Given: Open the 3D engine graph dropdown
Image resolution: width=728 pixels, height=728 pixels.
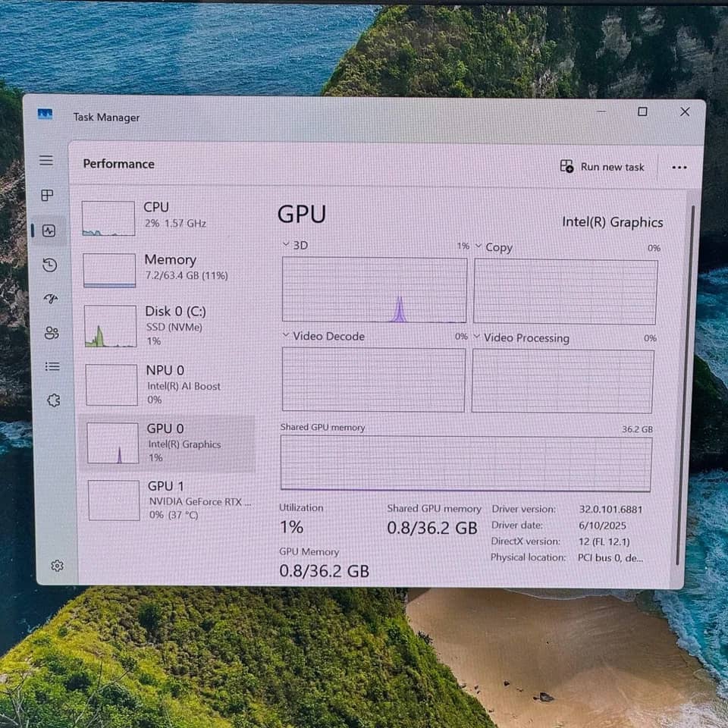Looking at the screenshot, I should (x=286, y=244).
